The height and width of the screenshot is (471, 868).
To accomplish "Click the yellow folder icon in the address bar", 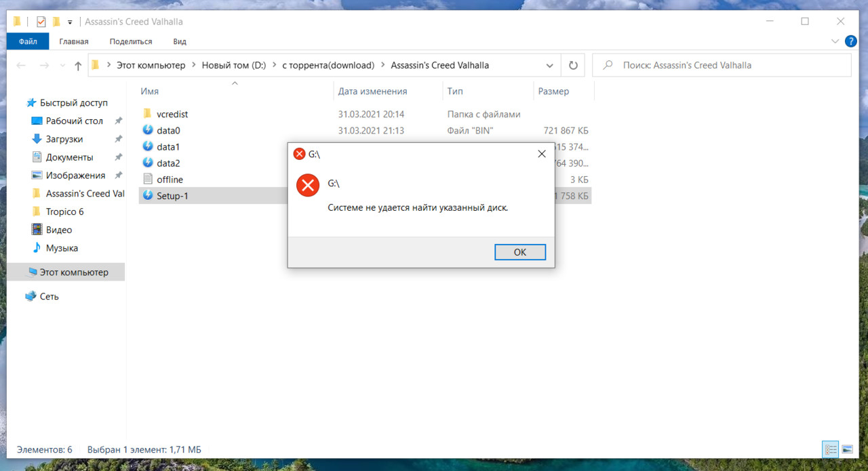I will point(96,65).
